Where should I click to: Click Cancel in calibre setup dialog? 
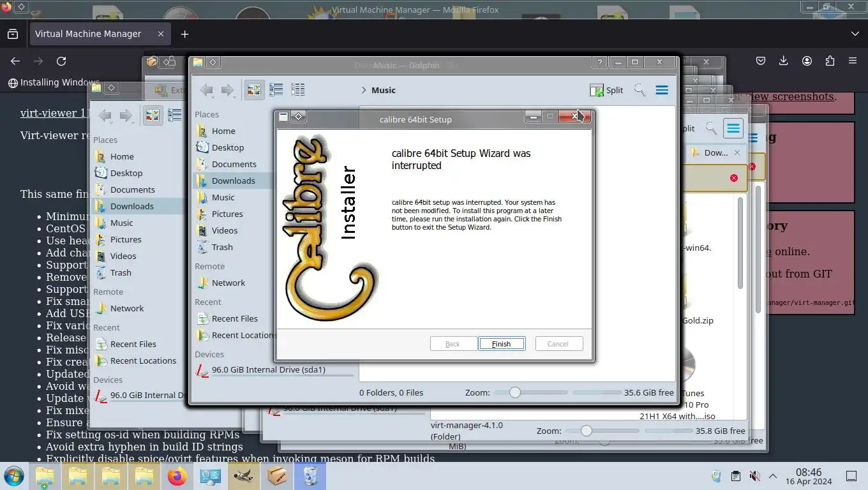pyautogui.click(x=558, y=344)
